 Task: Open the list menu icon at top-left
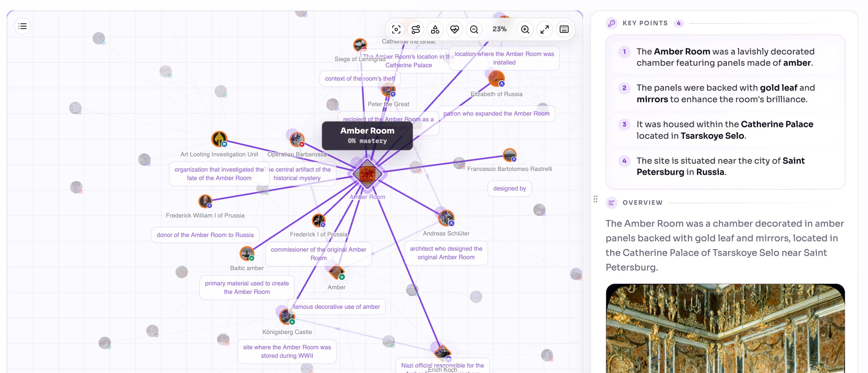(23, 26)
